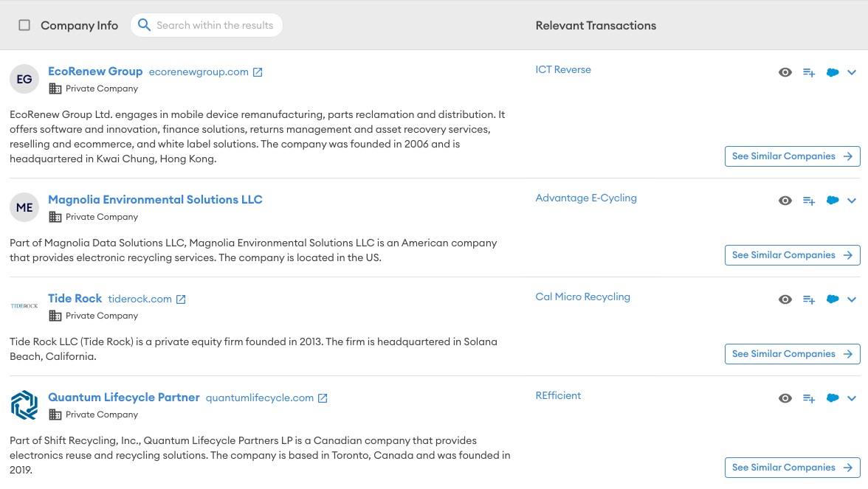Click the Tide Rock logo thumbnail

pos(24,306)
